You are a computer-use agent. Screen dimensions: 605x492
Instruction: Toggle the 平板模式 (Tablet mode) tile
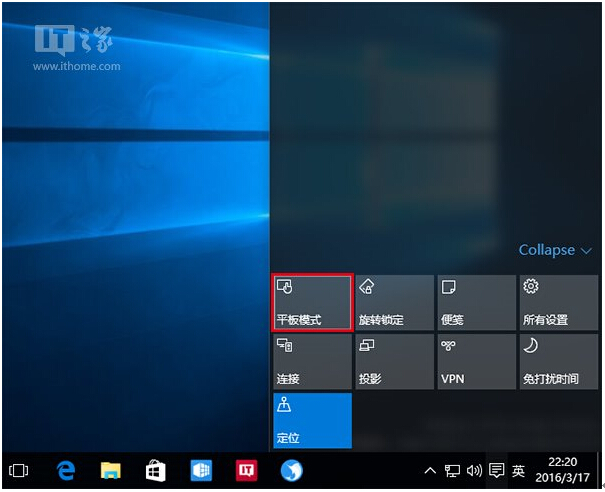coord(312,302)
